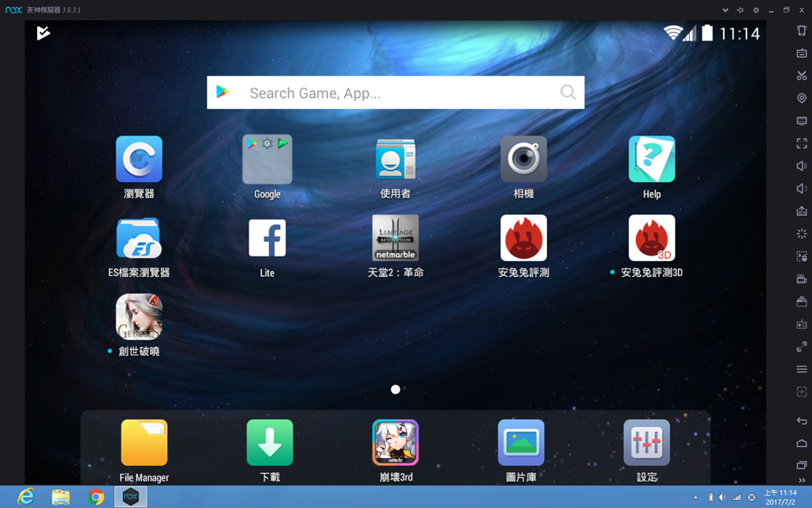Click the Search Game, App field
The image size is (812, 508).
(x=395, y=93)
